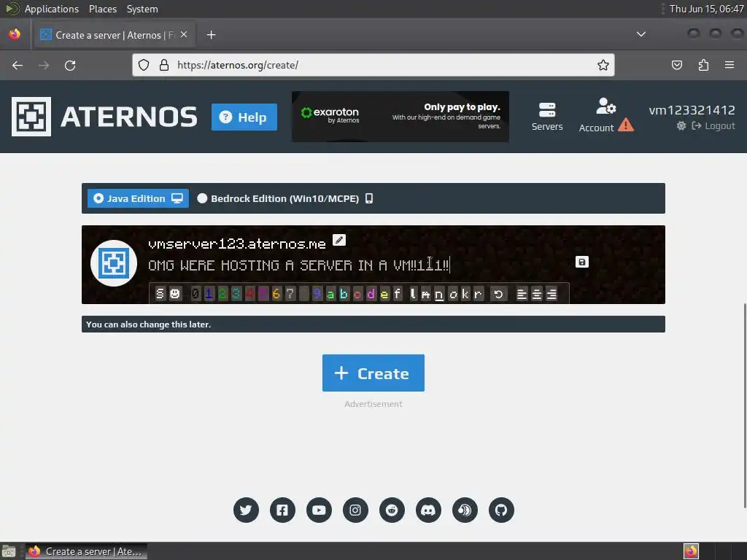Select Java Edition option
Image resolution: width=747 pixels, height=560 pixels.
pos(138,198)
